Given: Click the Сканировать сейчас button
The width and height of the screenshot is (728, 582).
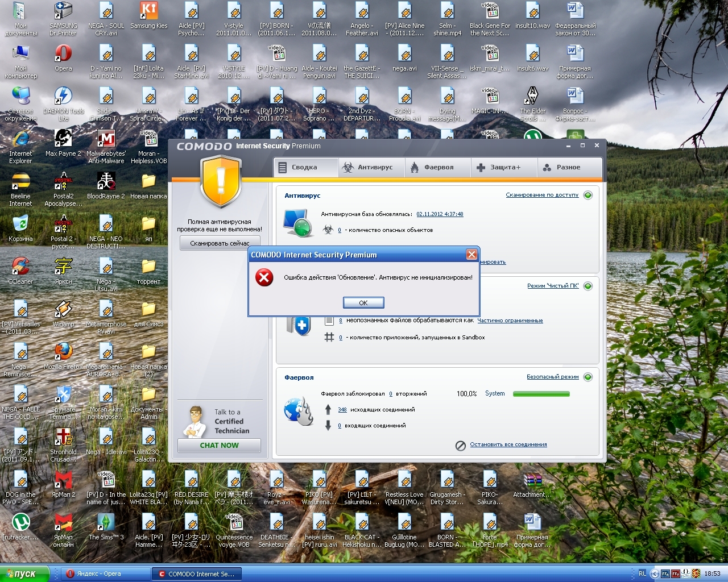Looking at the screenshot, I should (x=220, y=243).
